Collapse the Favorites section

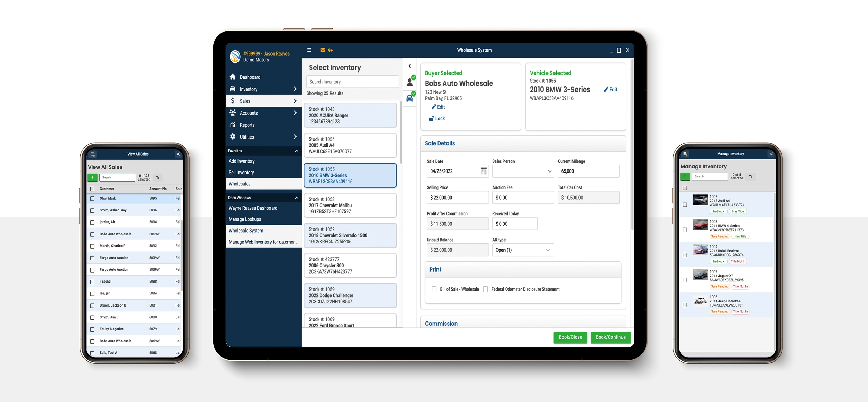click(297, 151)
